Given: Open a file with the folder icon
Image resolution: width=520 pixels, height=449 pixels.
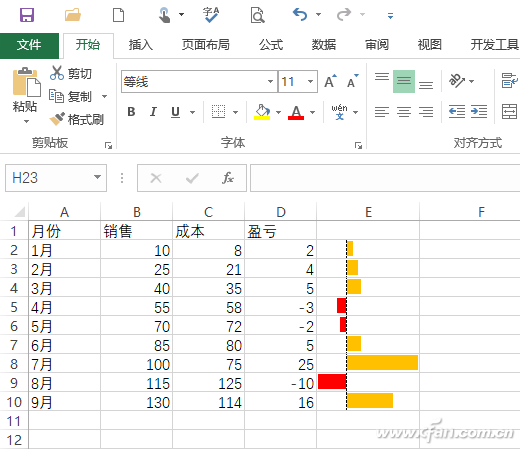Looking at the screenshot, I should (73, 15).
